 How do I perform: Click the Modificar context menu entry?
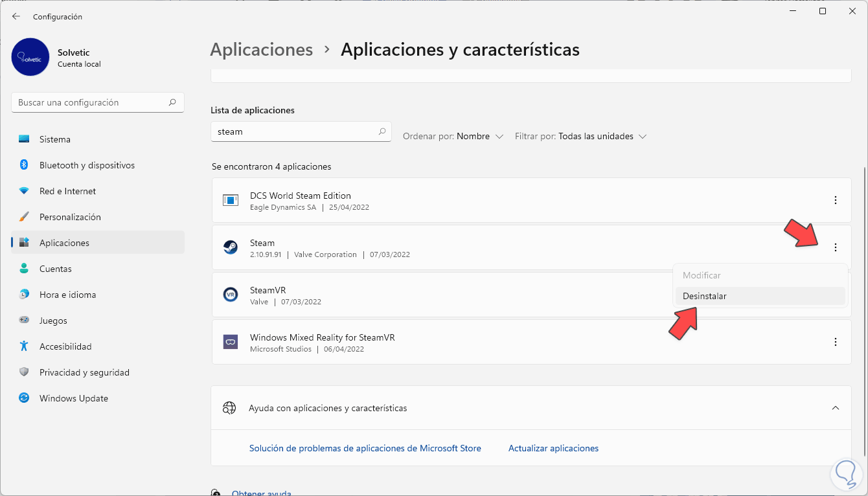point(760,275)
